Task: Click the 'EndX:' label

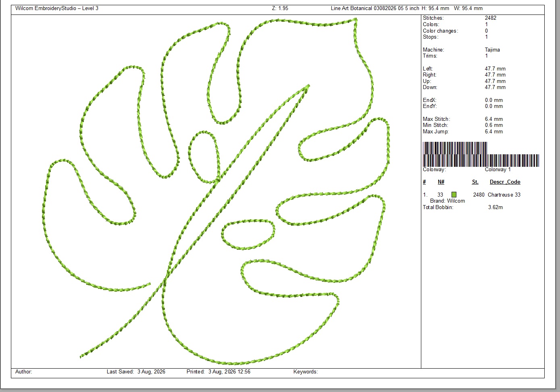Action: click(429, 100)
